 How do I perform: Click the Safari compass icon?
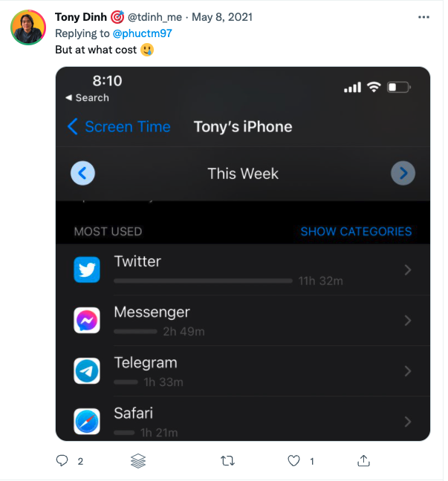(87, 421)
